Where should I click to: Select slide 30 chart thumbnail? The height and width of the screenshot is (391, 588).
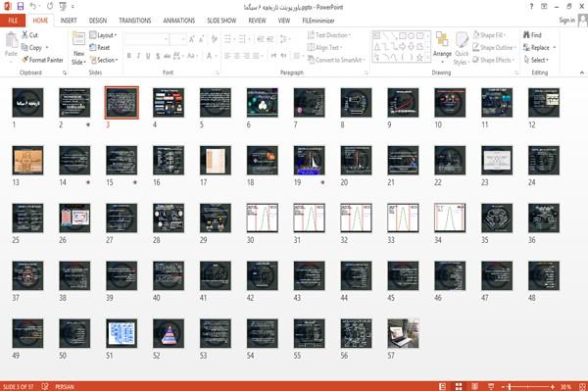[262, 219]
